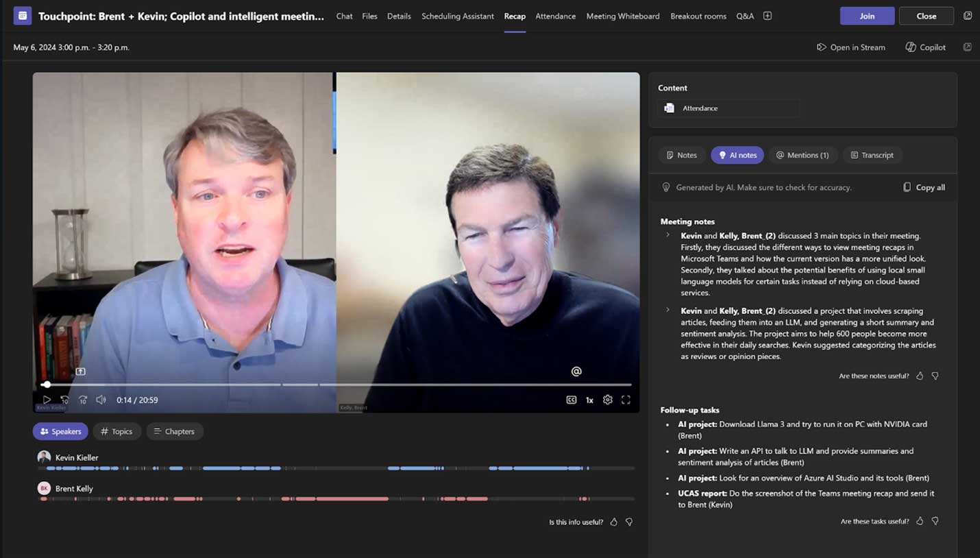980x558 pixels.
Task: Thumbs up the meeting notes
Action: tap(920, 376)
